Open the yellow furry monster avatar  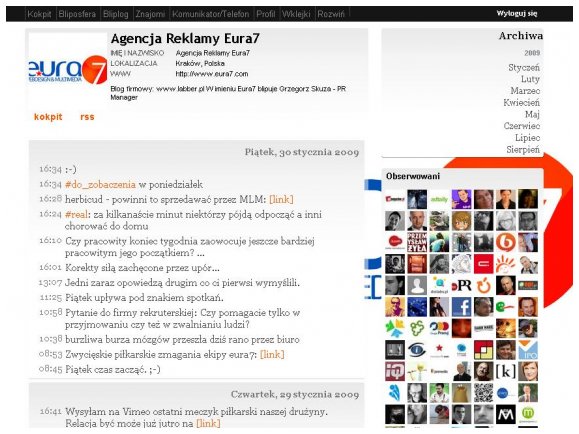click(x=461, y=393)
